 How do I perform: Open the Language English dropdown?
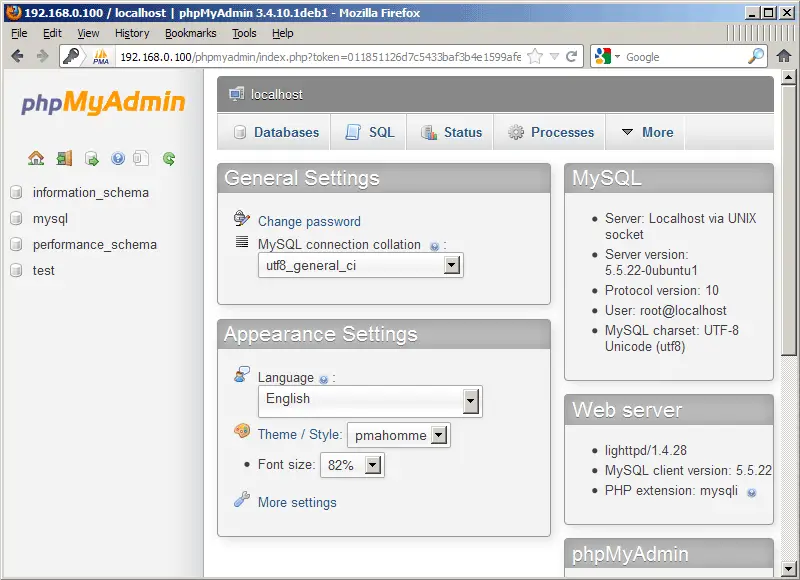(370, 401)
